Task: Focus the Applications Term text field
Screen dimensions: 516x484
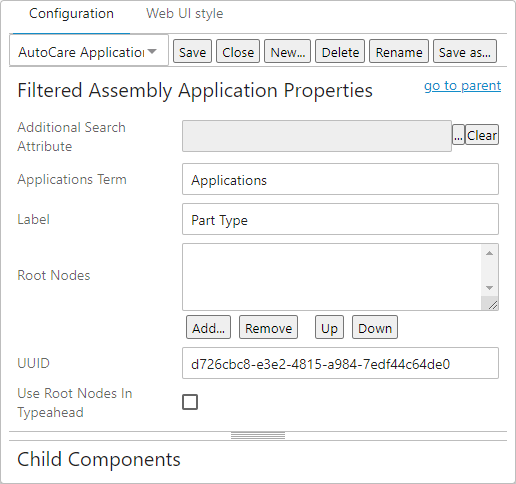Action: coord(340,179)
